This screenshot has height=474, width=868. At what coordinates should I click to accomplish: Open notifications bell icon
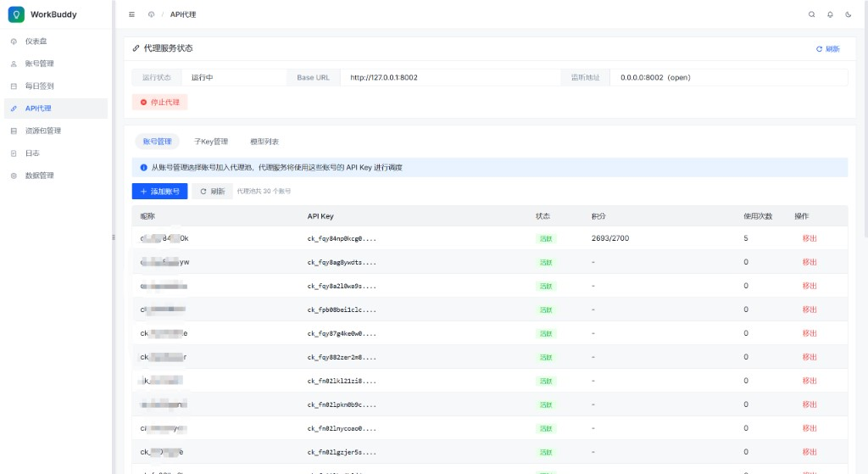pyautogui.click(x=830, y=14)
